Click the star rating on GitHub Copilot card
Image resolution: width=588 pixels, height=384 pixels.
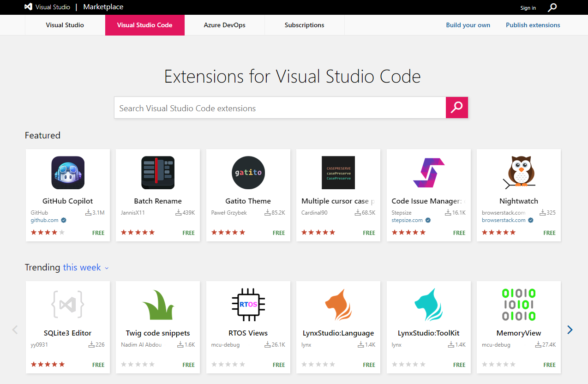(x=48, y=233)
